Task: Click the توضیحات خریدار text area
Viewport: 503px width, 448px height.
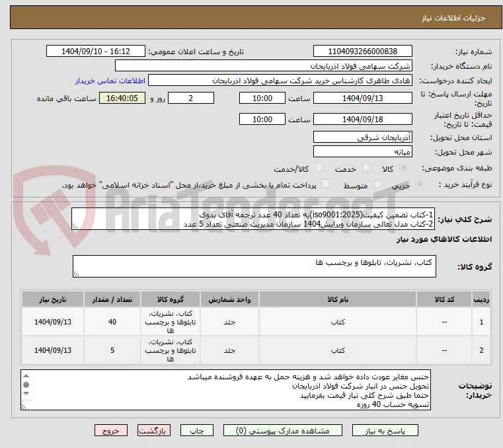Action: 225,390
